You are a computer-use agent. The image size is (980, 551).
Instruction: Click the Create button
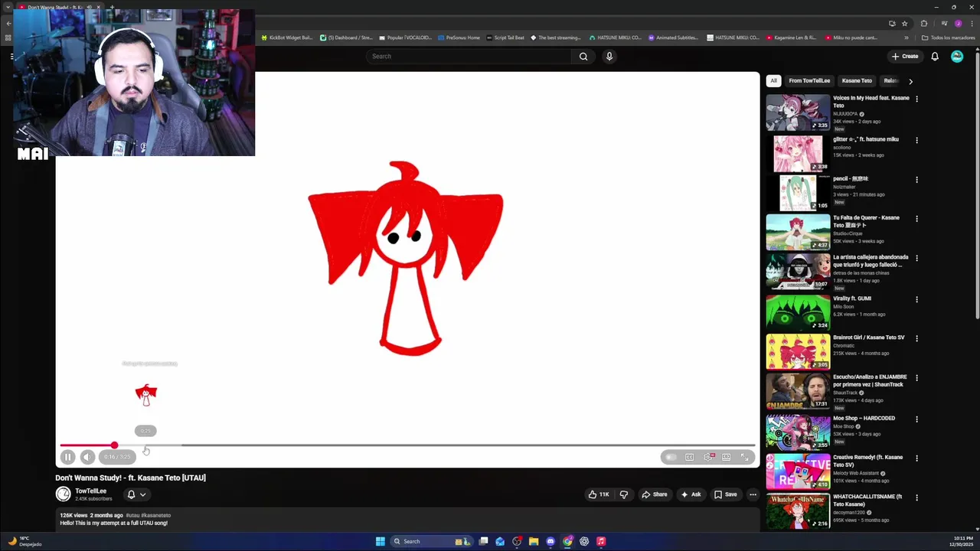point(904,56)
